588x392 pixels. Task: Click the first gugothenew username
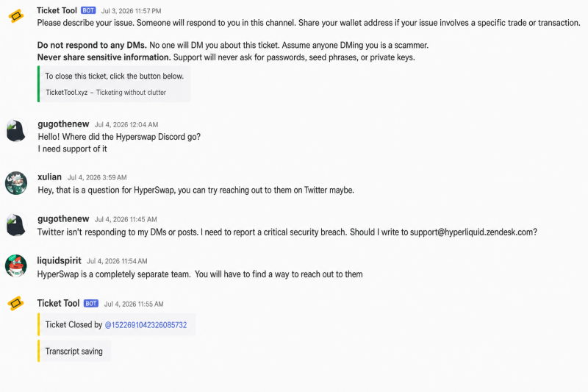click(x=63, y=124)
